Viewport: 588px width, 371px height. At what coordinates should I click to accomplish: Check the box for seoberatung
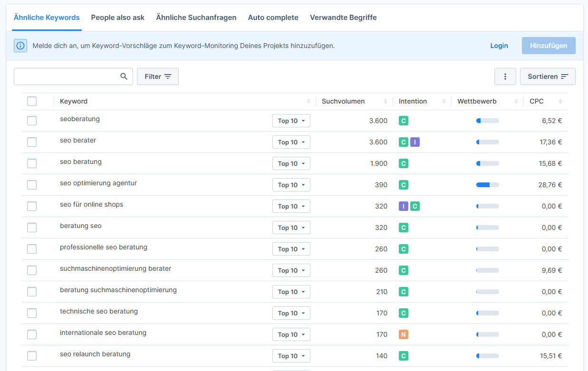[x=32, y=121]
